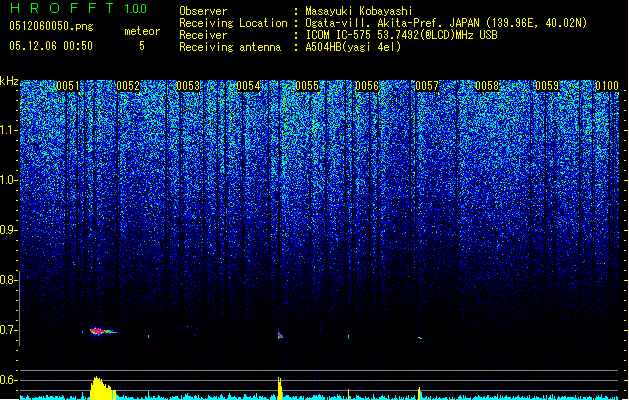Click the Receiver label

203,35
